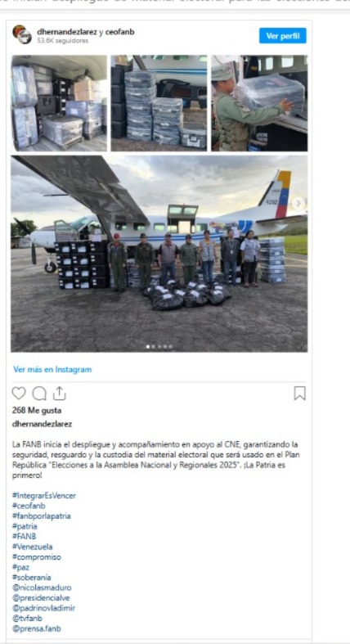Open Ver más en Instagram link
Viewport: 350px width, 644px height.
(x=52, y=369)
